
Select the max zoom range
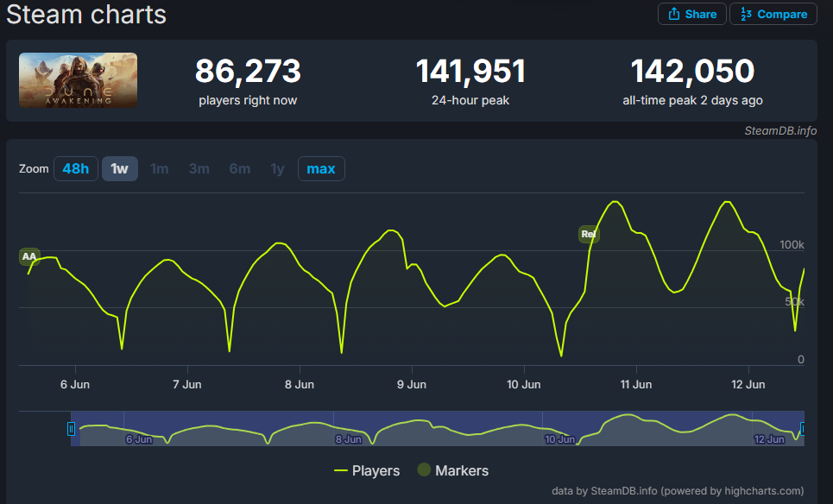321,169
